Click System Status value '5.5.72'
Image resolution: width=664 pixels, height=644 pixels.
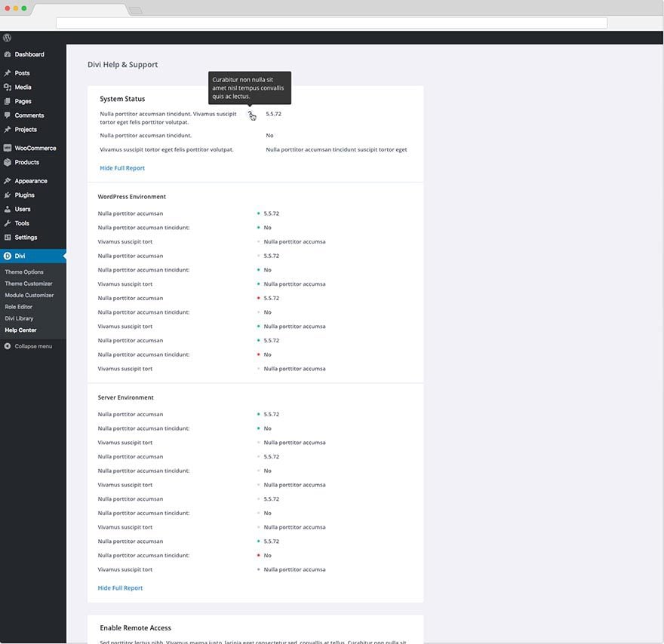point(274,114)
